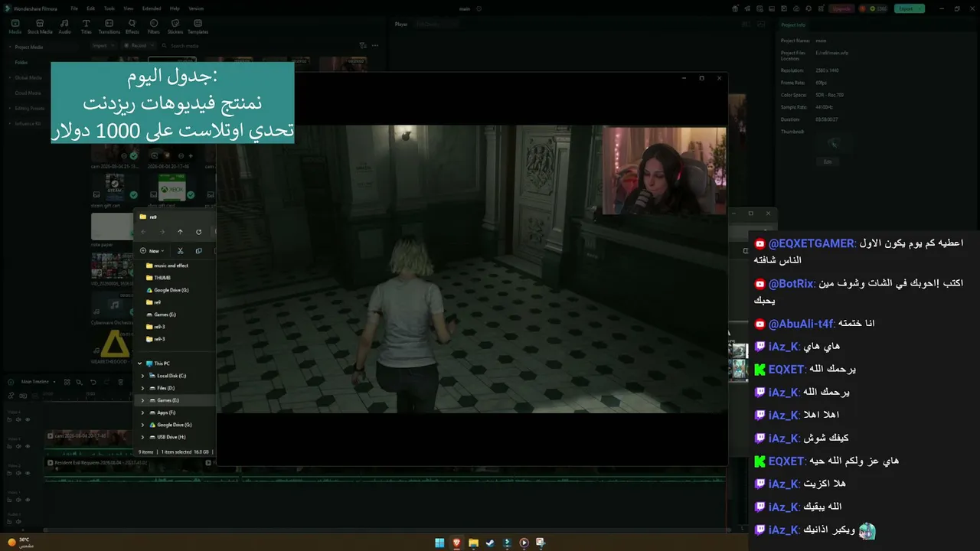
Task: Expand Local Disk (C:) in Explorer tree
Action: click(x=142, y=376)
